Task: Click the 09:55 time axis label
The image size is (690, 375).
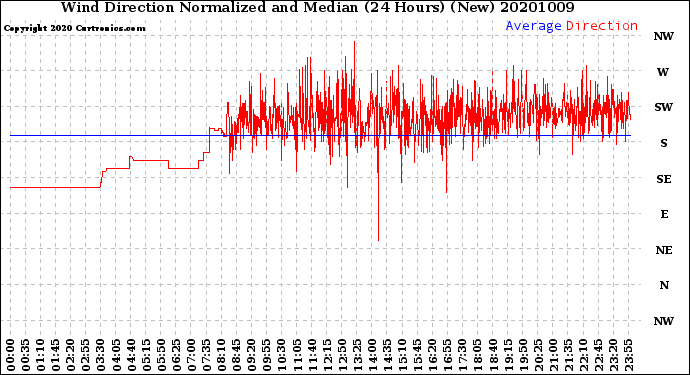Action: pos(267,355)
